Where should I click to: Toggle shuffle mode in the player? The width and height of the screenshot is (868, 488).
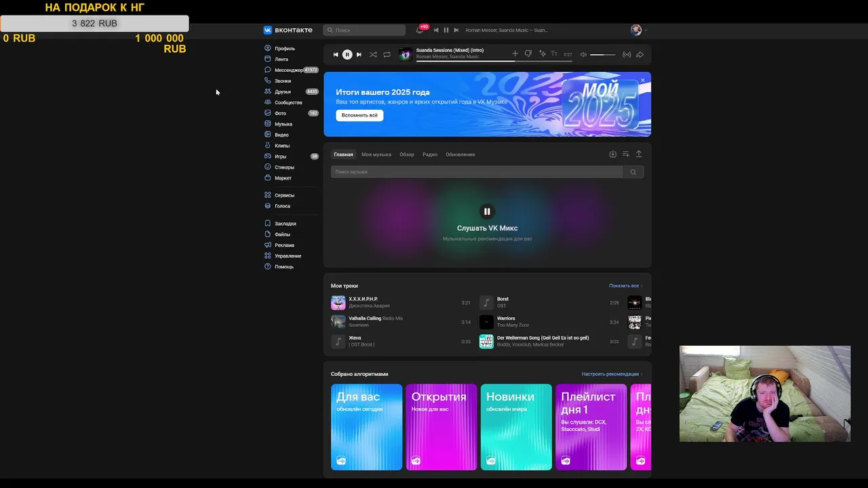point(373,54)
